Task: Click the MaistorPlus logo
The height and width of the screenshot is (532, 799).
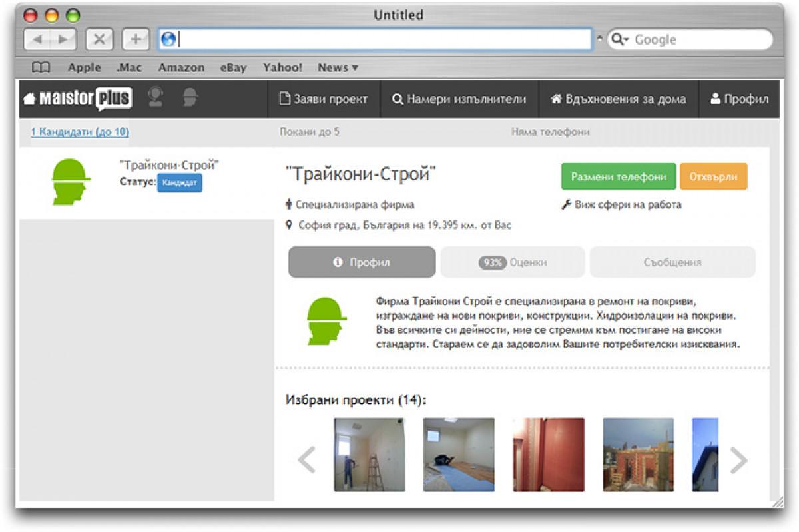Action: pyautogui.click(x=77, y=99)
